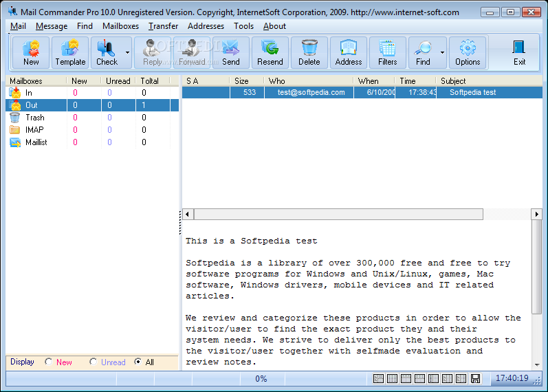Click the 0% progress indicator in status bar
The height and width of the screenshot is (392, 548).
261,379
